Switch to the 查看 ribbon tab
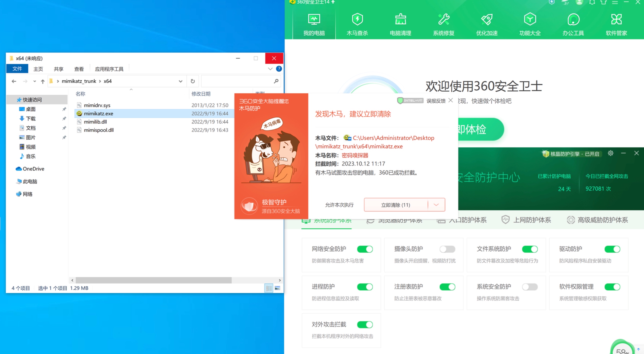The image size is (644, 354). click(x=79, y=69)
